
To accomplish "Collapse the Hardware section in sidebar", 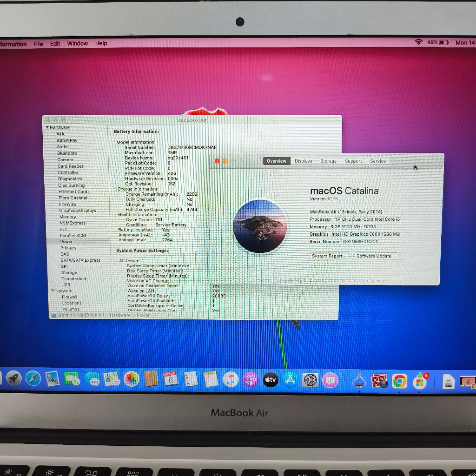I will click(47, 127).
